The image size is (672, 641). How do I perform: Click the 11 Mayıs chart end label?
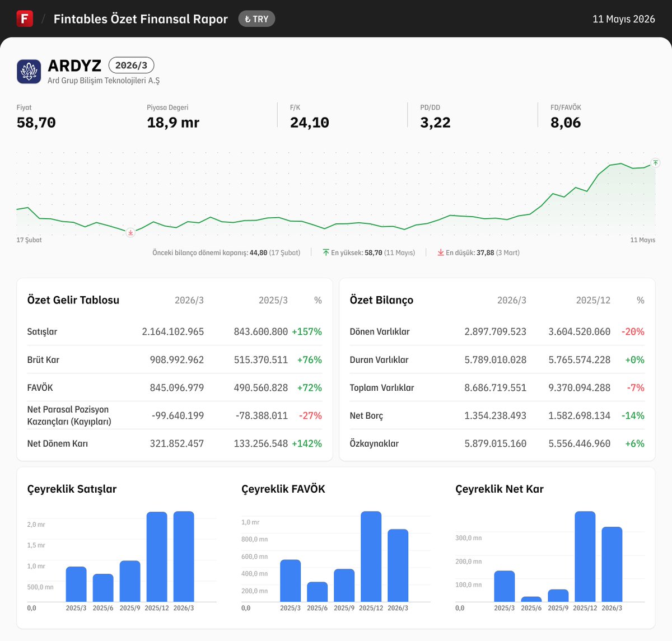643,240
